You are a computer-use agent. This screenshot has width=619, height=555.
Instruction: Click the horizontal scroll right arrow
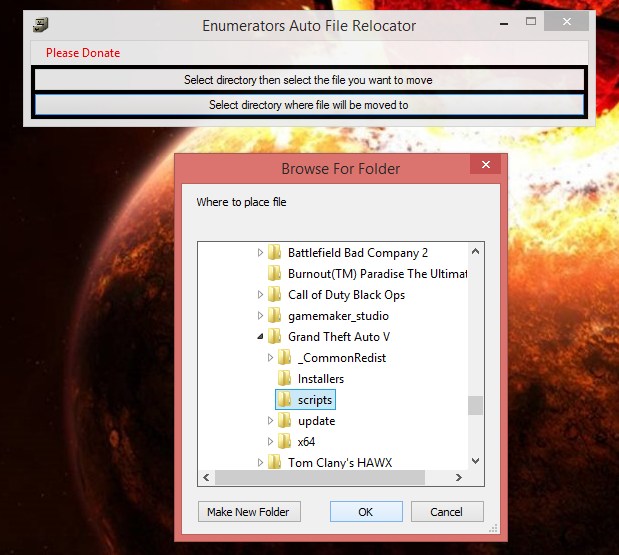coord(458,478)
